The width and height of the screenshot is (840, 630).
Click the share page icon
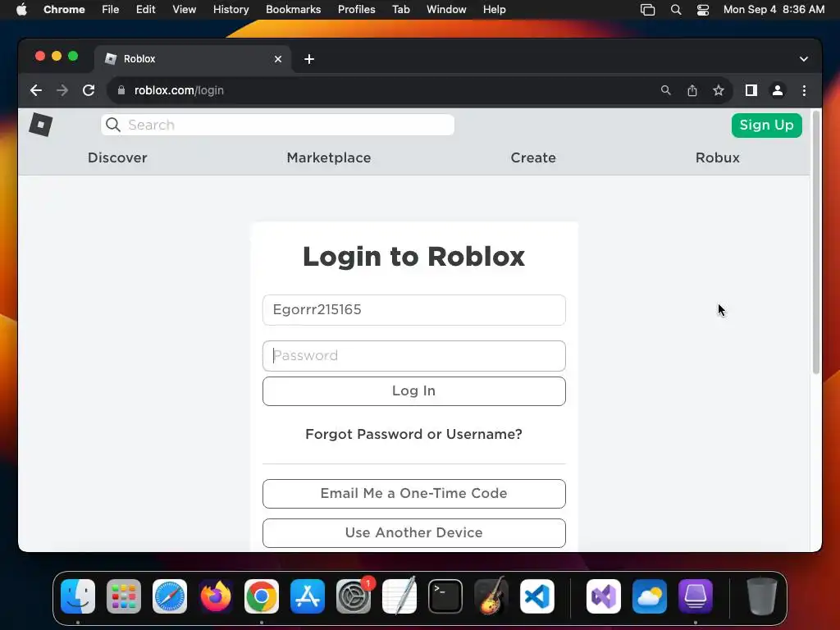pos(692,90)
